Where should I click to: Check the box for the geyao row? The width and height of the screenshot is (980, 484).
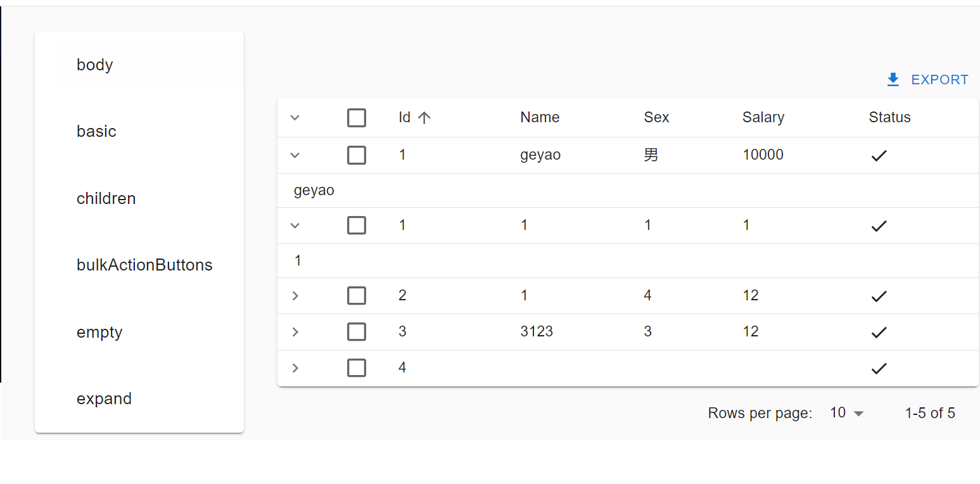tap(357, 155)
